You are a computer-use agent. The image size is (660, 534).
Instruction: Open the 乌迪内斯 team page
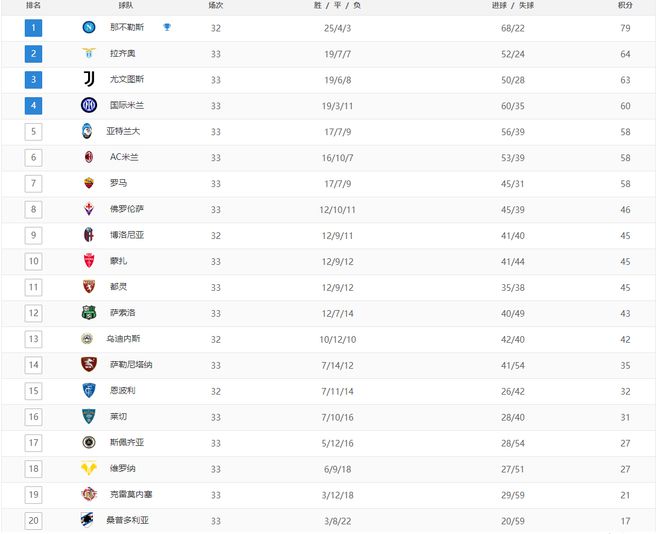tap(125, 339)
